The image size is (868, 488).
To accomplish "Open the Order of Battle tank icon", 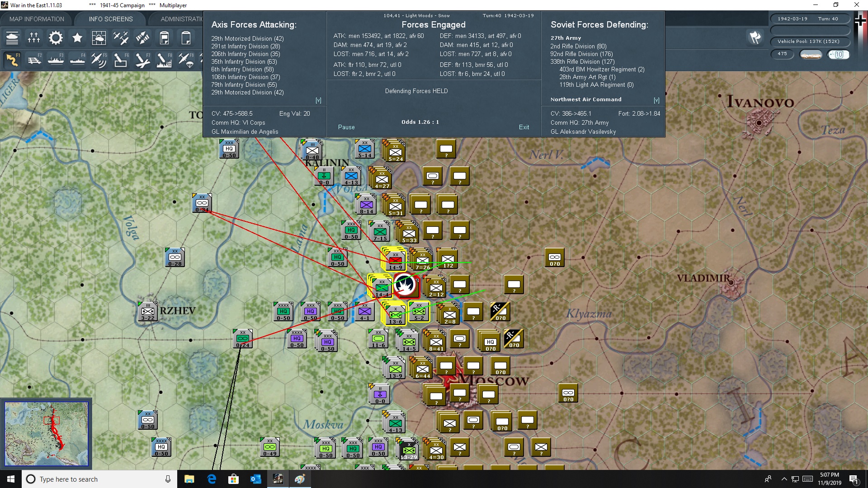I will pos(12,38).
